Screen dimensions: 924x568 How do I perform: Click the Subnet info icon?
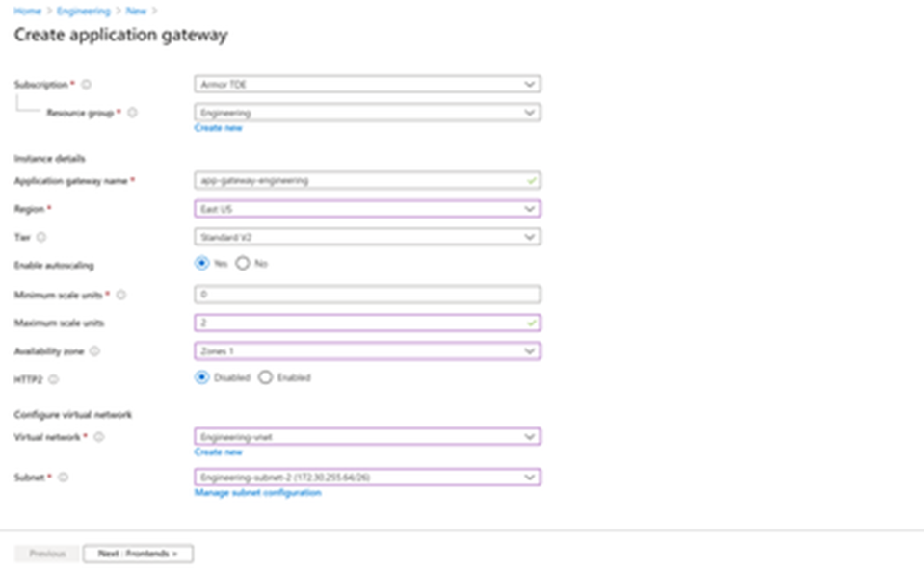(61, 478)
